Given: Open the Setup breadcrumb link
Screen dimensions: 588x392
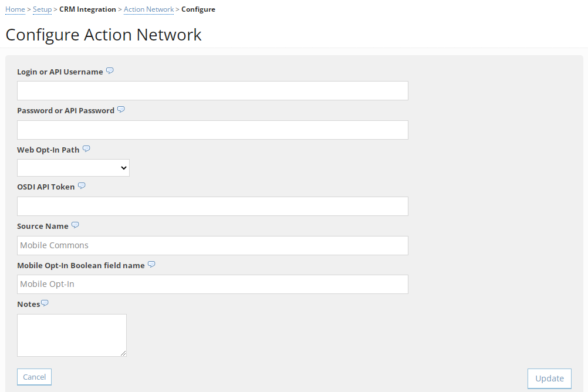Looking at the screenshot, I should point(42,9).
